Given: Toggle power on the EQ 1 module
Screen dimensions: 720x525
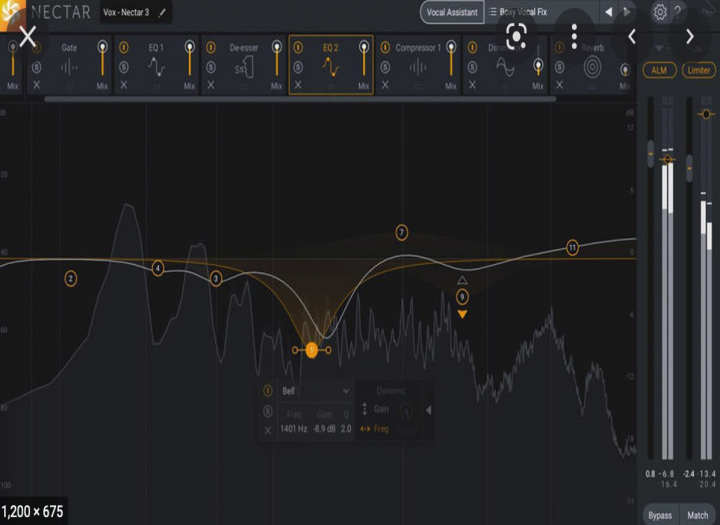Looking at the screenshot, I should (124, 47).
